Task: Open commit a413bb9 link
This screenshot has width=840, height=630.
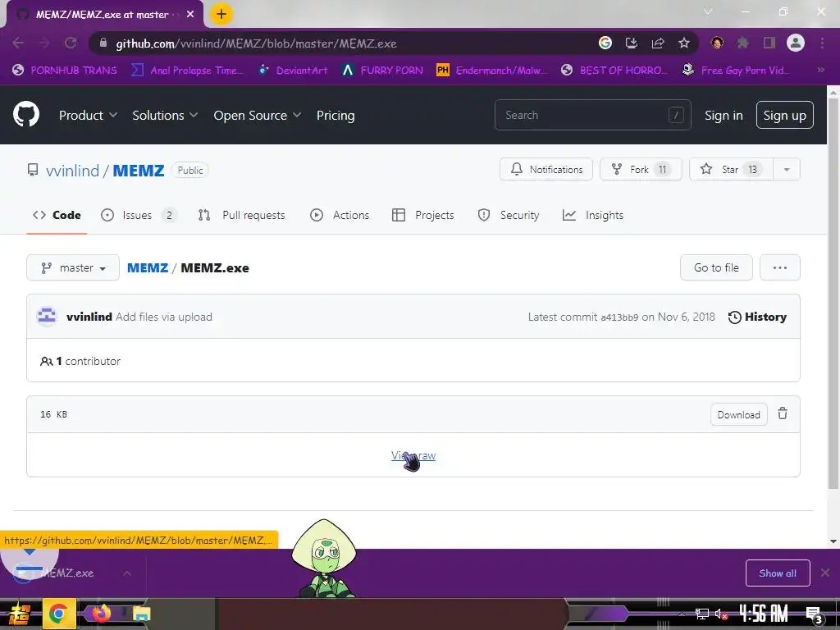Action: pos(619,317)
